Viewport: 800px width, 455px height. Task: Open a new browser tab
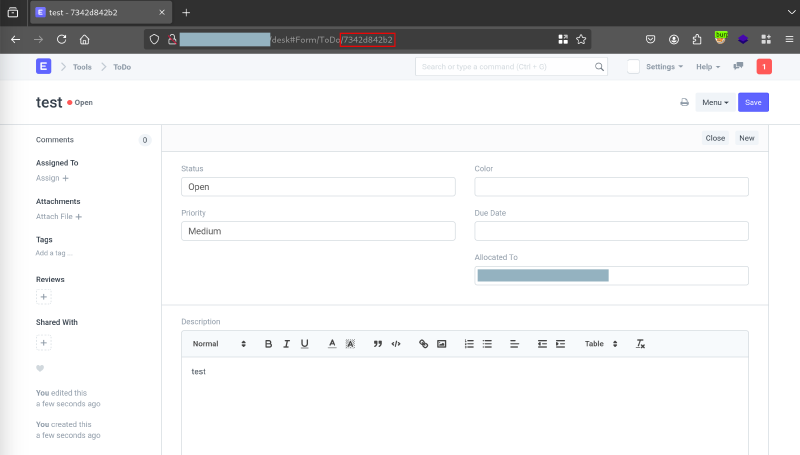coord(186,12)
